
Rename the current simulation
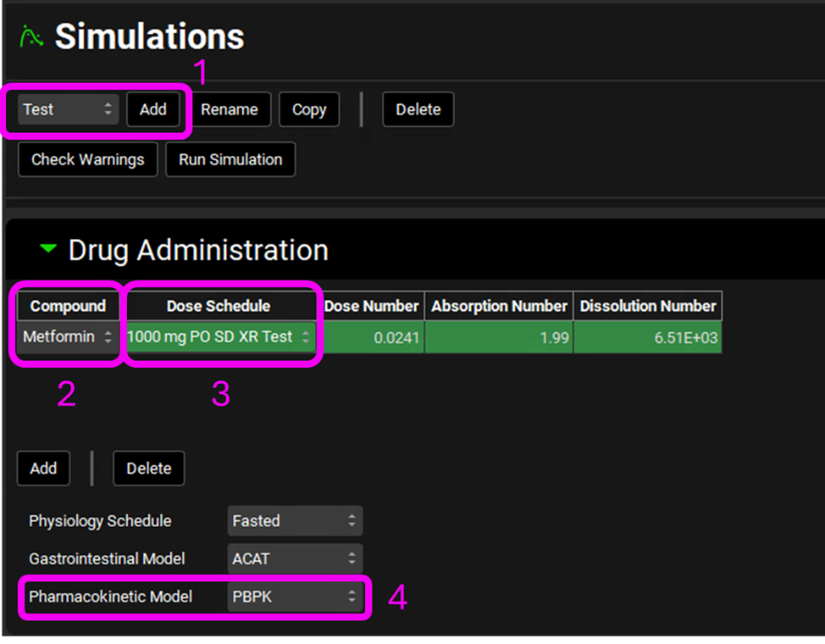point(230,109)
